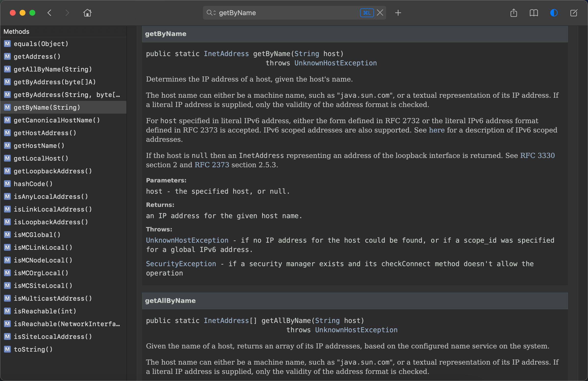Click the M icon beside getAddress()
The height and width of the screenshot is (381, 588).
tap(7, 57)
